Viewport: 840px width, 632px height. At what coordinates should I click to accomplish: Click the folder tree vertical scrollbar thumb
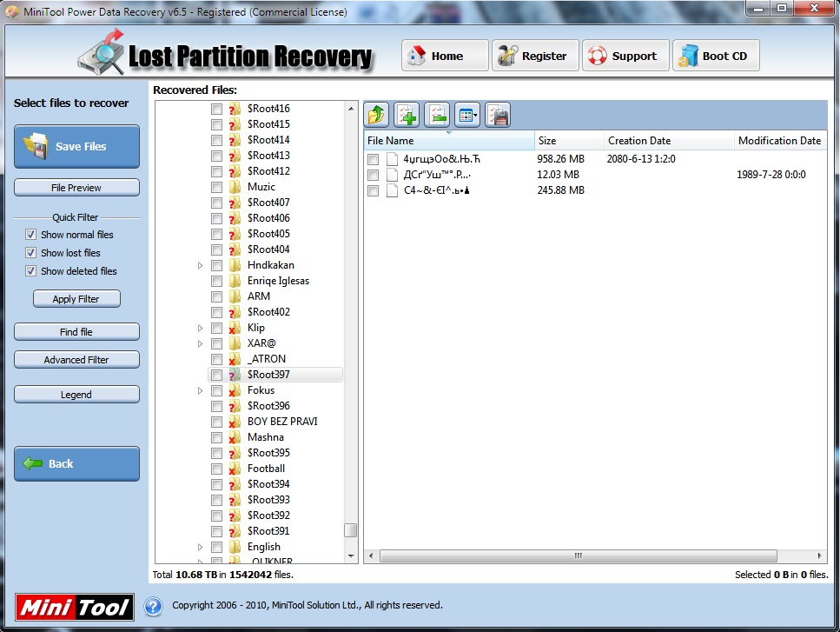(x=351, y=530)
